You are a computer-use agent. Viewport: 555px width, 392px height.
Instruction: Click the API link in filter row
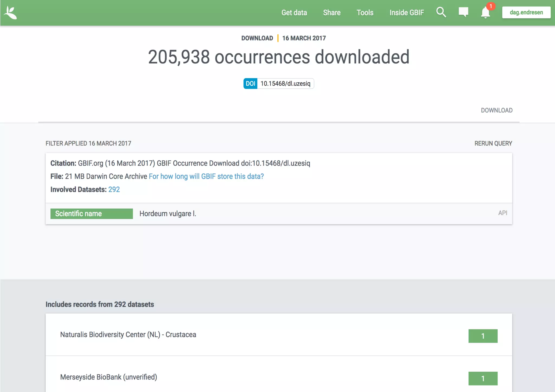pyautogui.click(x=502, y=213)
